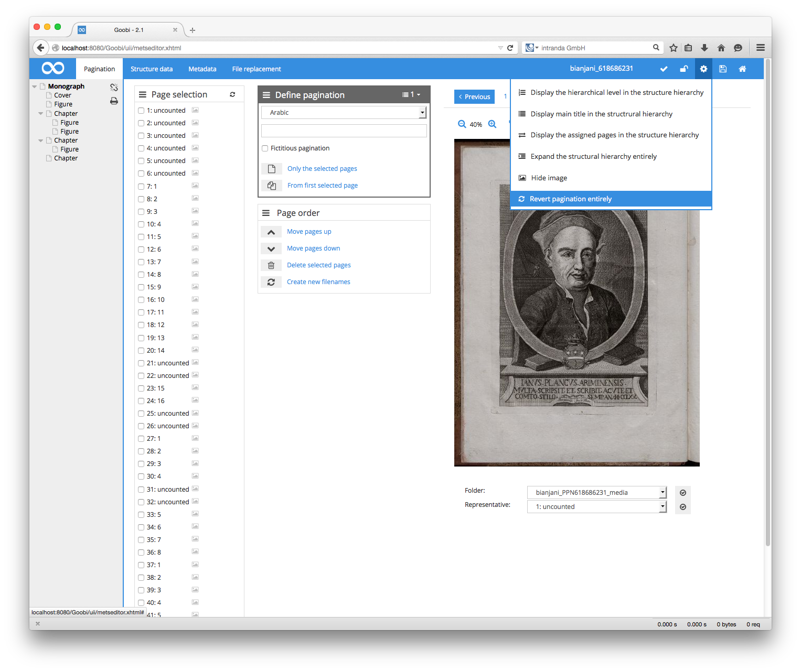Click the copy pages icon for first selected
This screenshot has width=801, height=672.
[272, 186]
